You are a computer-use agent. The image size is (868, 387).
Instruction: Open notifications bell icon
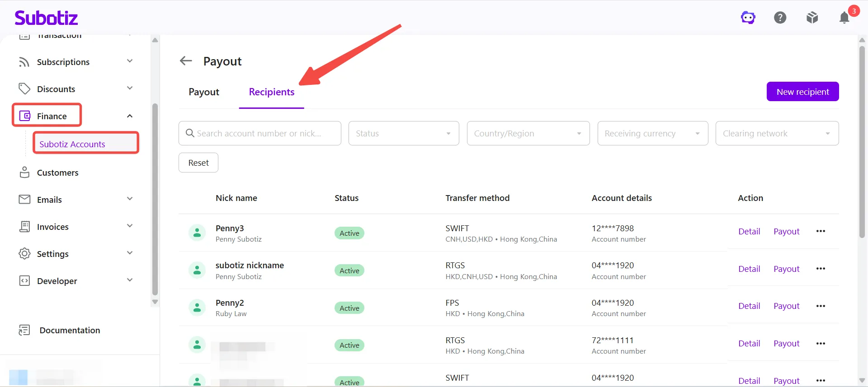pyautogui.click(x=844, y=18)
